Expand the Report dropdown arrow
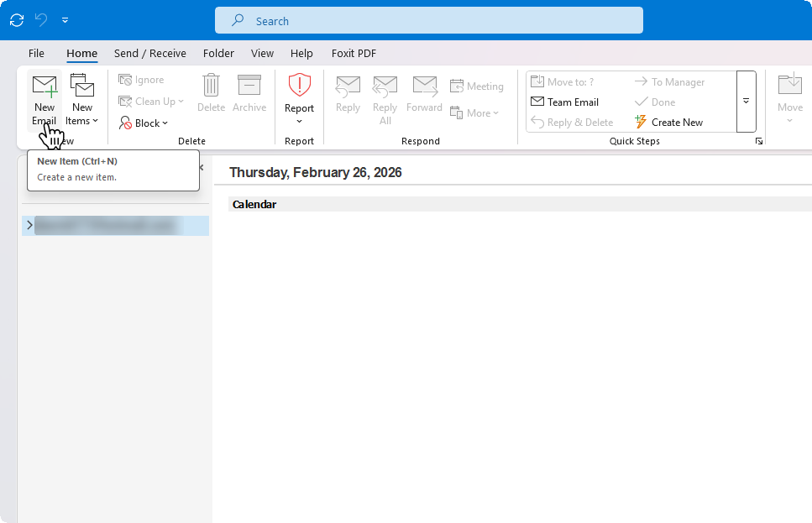812x523 pixels. point(299,121)
